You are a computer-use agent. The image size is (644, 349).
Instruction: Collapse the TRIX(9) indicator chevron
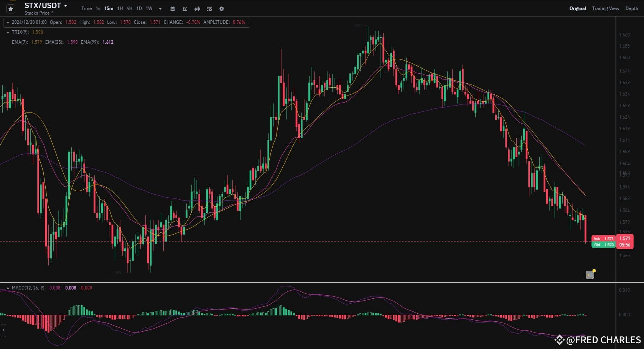point(7,32)
